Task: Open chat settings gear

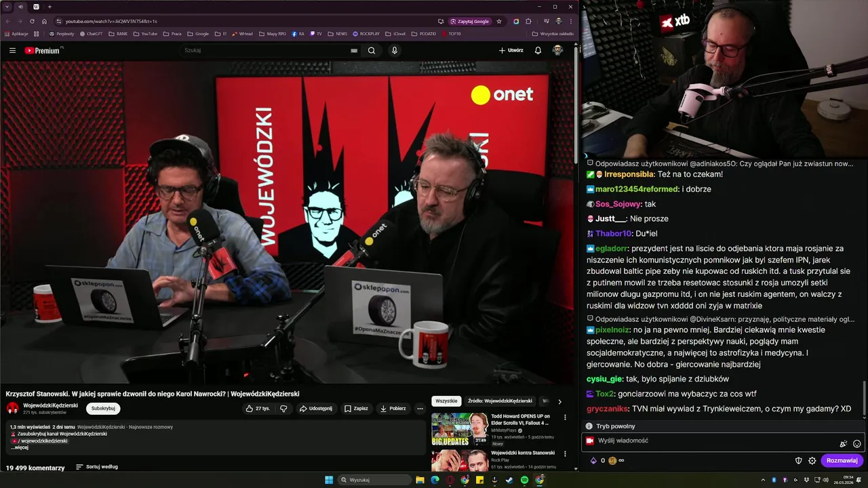Action: (x=812, y=461)
